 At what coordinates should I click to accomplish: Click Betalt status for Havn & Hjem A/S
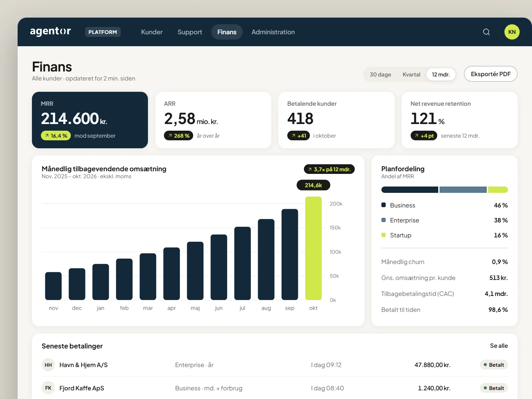[x=494, y=365]
